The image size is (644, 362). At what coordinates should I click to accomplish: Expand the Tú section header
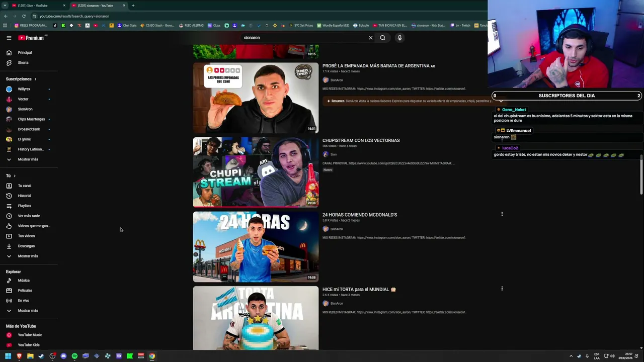pos(11,175)
